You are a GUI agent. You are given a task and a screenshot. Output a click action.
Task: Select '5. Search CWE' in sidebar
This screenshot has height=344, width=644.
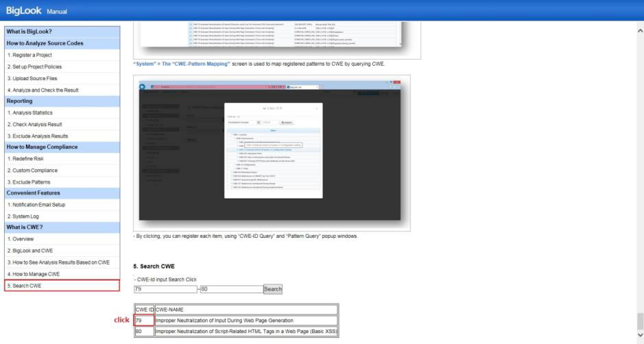62,286
